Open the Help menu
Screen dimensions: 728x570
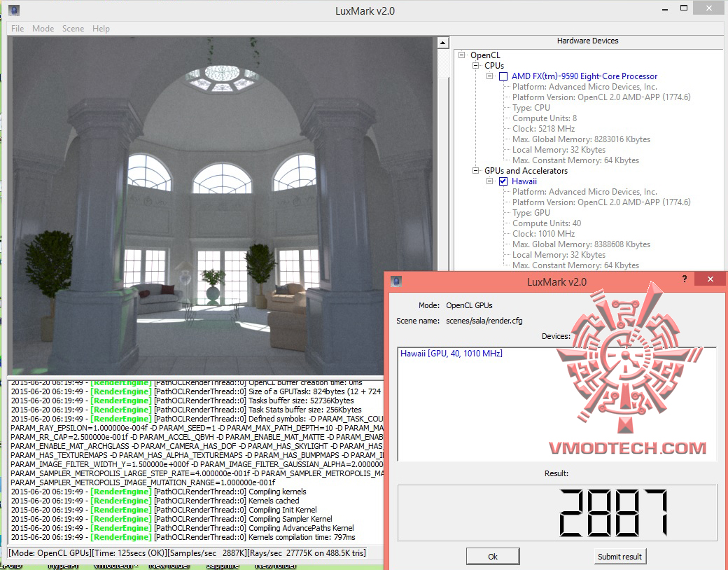coord(101,28)
